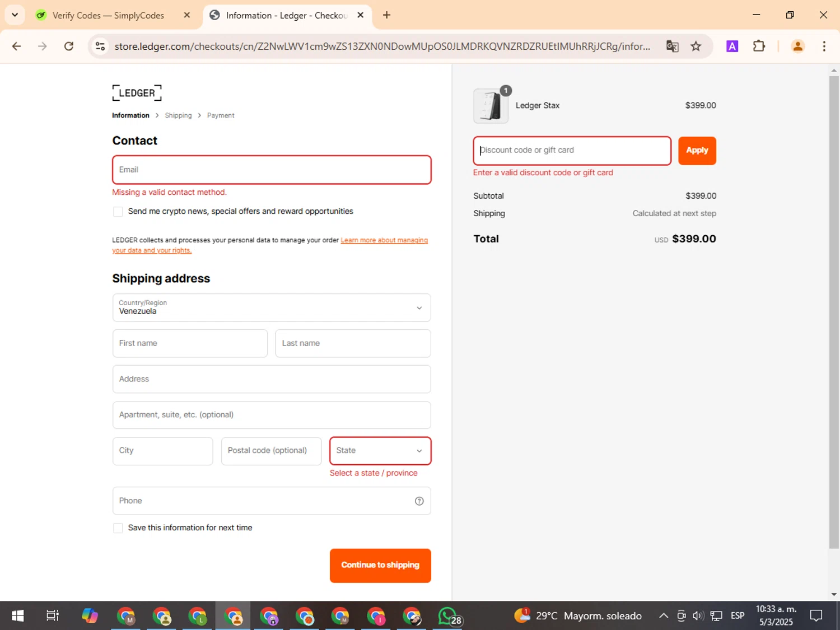
Task: Click the City field
Action: pyautogui.click(x=162, y=451)
